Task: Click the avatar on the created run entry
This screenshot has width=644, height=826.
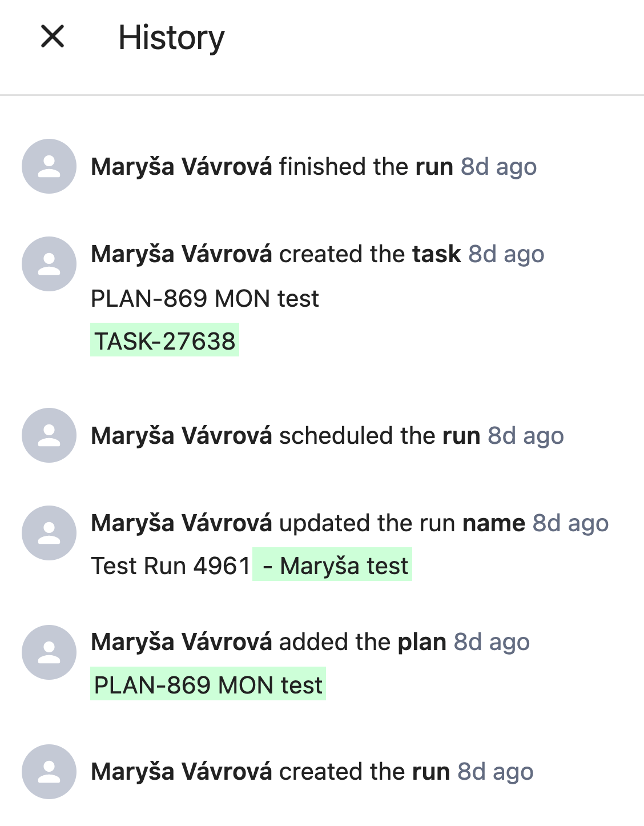Action: pyautogui.click(x=49, y=772)
